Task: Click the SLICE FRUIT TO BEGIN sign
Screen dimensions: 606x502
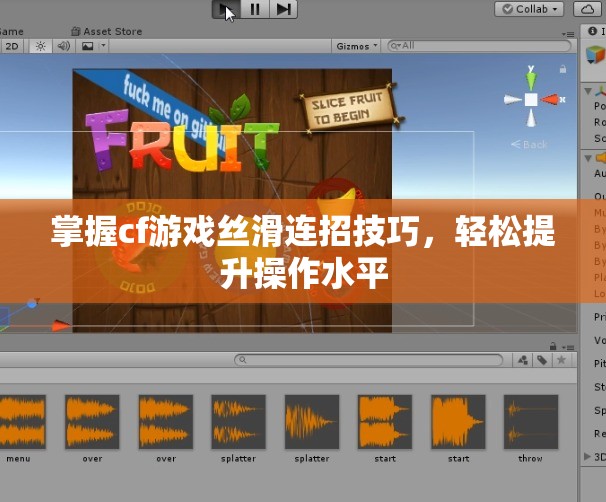Action: coord(350,108)
